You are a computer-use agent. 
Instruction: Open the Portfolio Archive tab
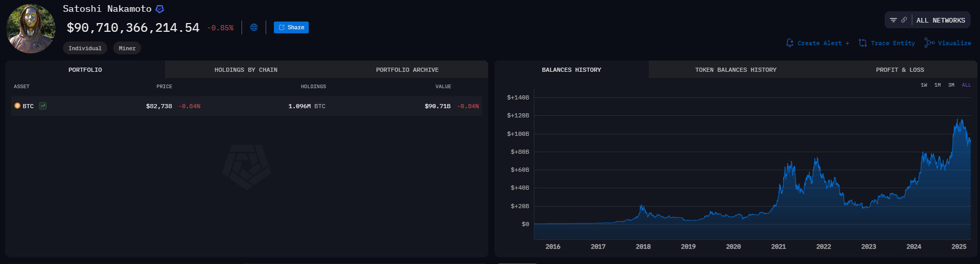[407, 70]
